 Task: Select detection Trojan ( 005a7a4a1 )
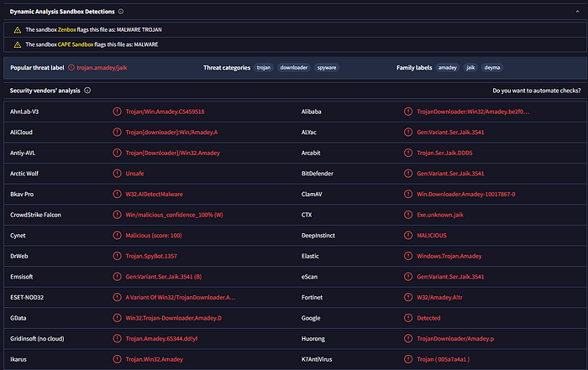point(444,359)
